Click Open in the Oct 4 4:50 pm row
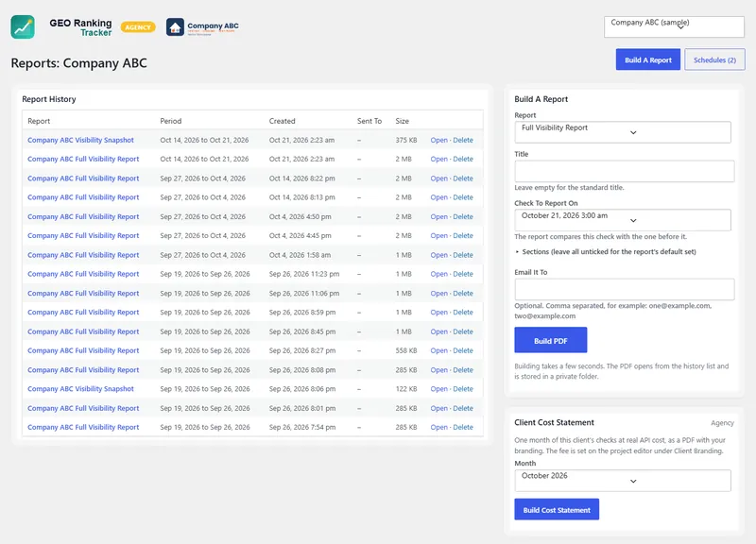The width and height of the screenshot is (756, 544). pos(438,217)
